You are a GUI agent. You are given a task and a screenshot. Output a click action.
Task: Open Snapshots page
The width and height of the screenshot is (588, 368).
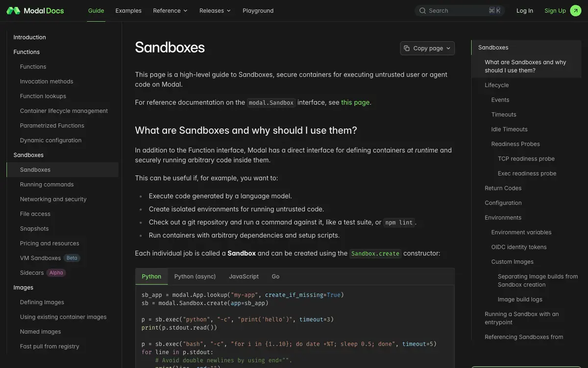[34, 229]
